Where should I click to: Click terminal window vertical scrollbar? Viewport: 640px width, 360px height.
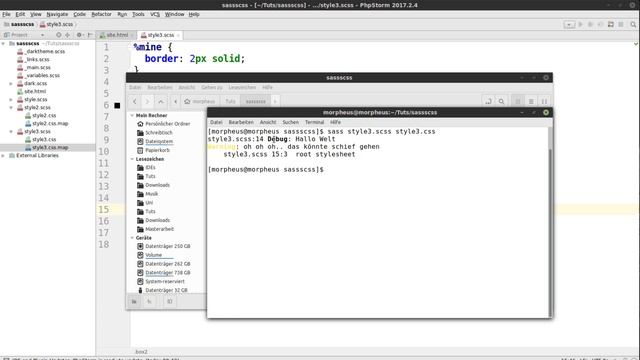point(550,222)
